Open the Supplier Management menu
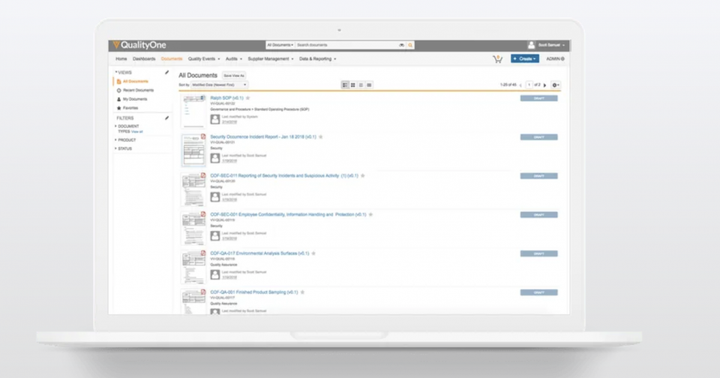720x378 pixels. click(270, 59)
